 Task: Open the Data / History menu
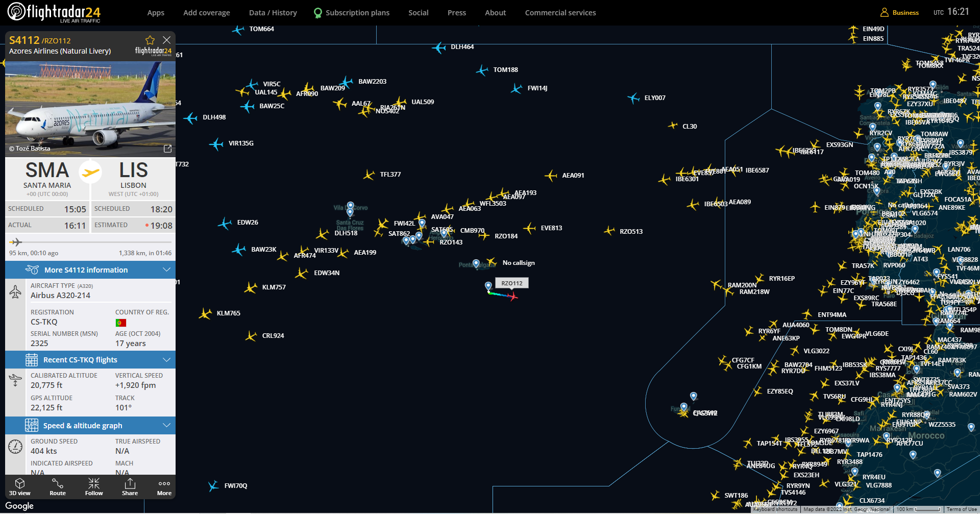click(x=273, y=12)
